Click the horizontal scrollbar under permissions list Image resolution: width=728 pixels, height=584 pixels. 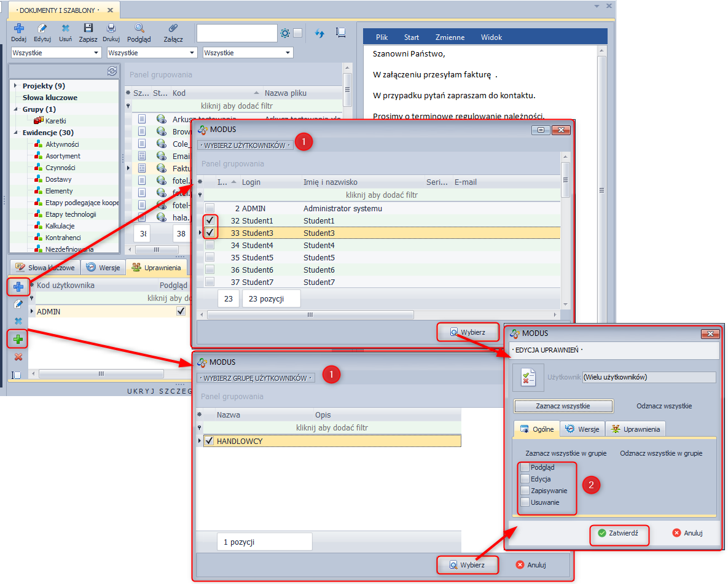point(101,374)
